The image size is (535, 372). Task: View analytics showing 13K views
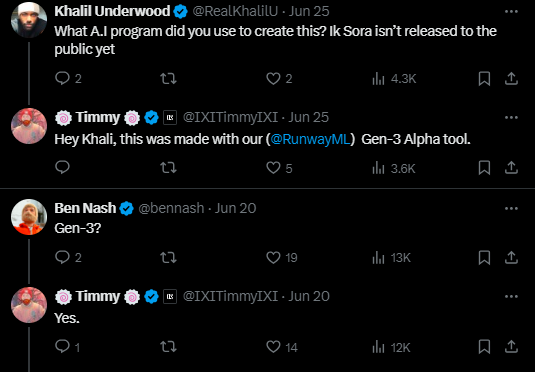(391, 258)
